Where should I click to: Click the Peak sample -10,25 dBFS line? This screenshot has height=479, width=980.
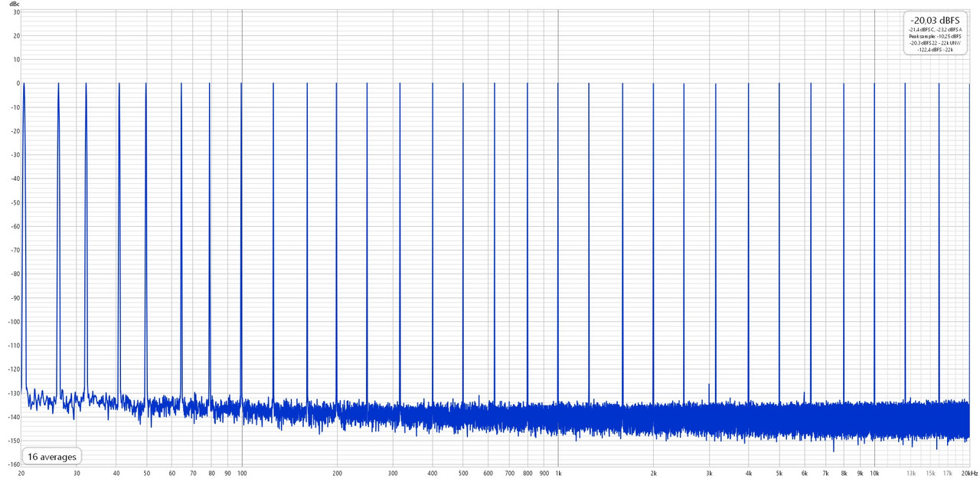[935, 36]
